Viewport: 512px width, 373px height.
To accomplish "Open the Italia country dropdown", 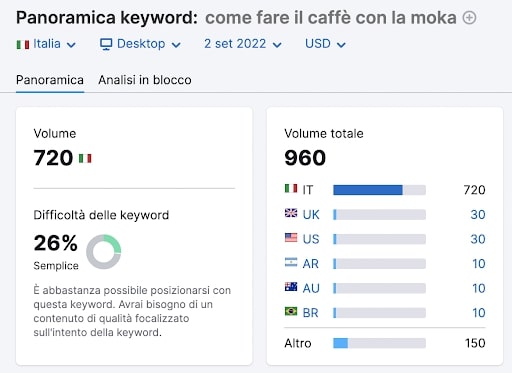I will coord(46,44).
